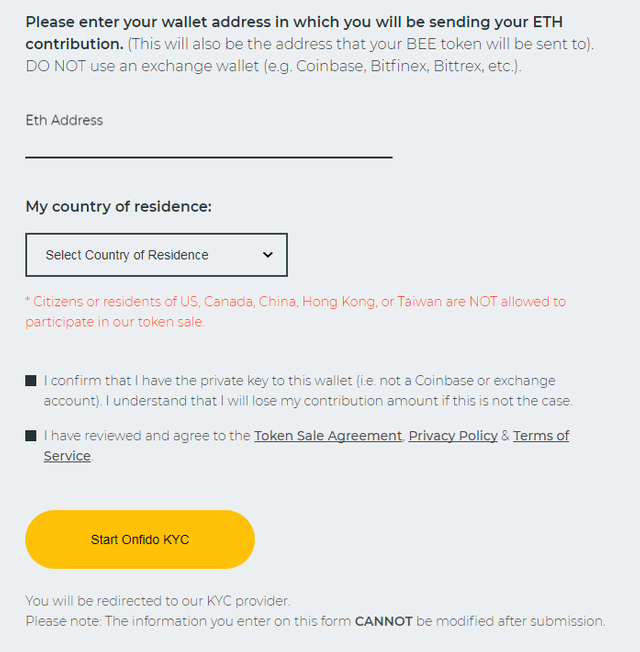This screenshot has height=652, width=640.
Task: Click the bold CANNOT word in footer note
Action: pos(383,621)
